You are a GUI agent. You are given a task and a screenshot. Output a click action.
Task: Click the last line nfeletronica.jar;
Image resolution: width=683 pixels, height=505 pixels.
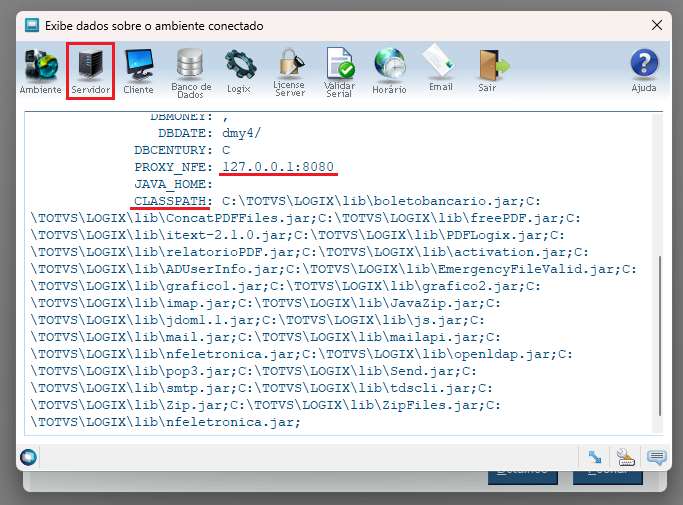click(166, 422)
